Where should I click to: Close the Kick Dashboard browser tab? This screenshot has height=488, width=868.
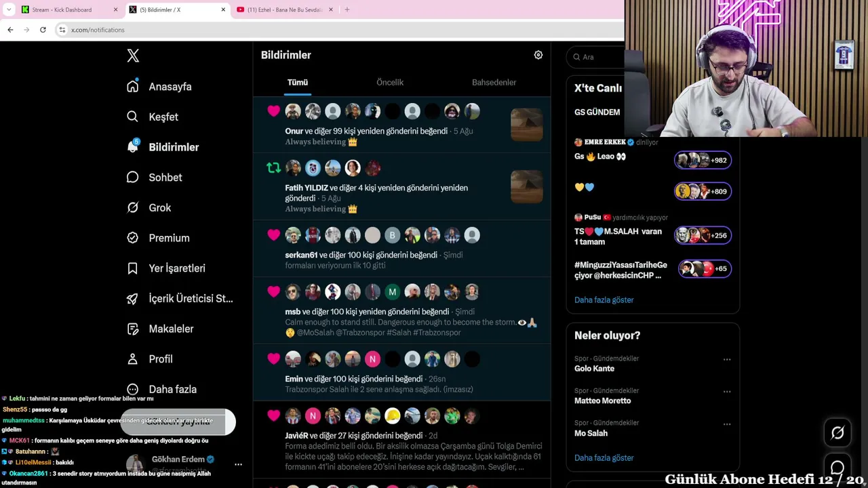[x=115, y=9]
